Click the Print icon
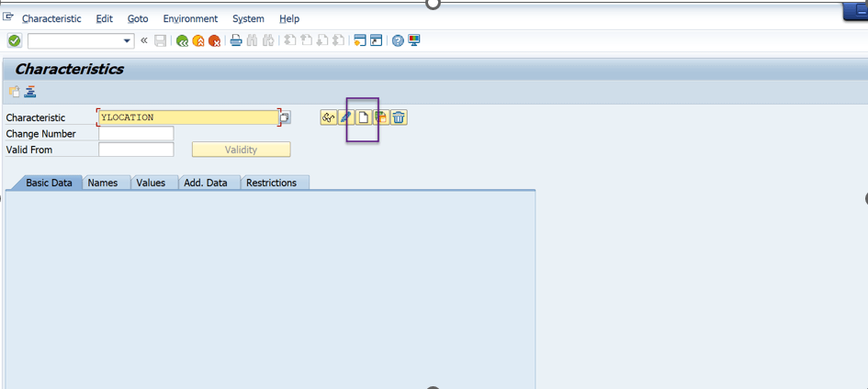 point(236,40)
